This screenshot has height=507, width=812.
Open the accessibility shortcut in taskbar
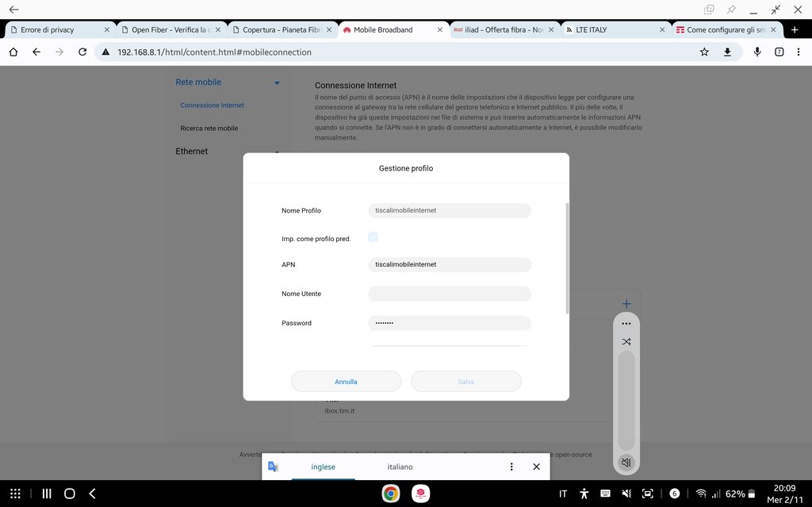pos(584,494)
